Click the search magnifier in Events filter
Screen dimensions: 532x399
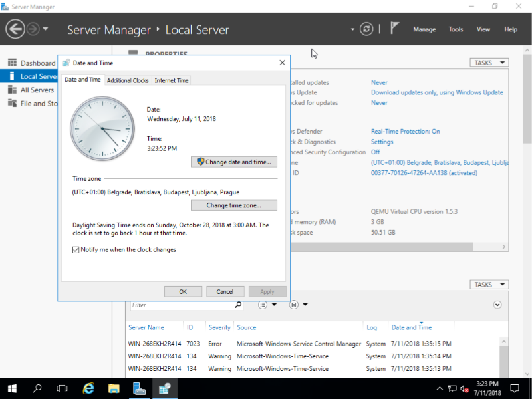click(x=238, y=305)
